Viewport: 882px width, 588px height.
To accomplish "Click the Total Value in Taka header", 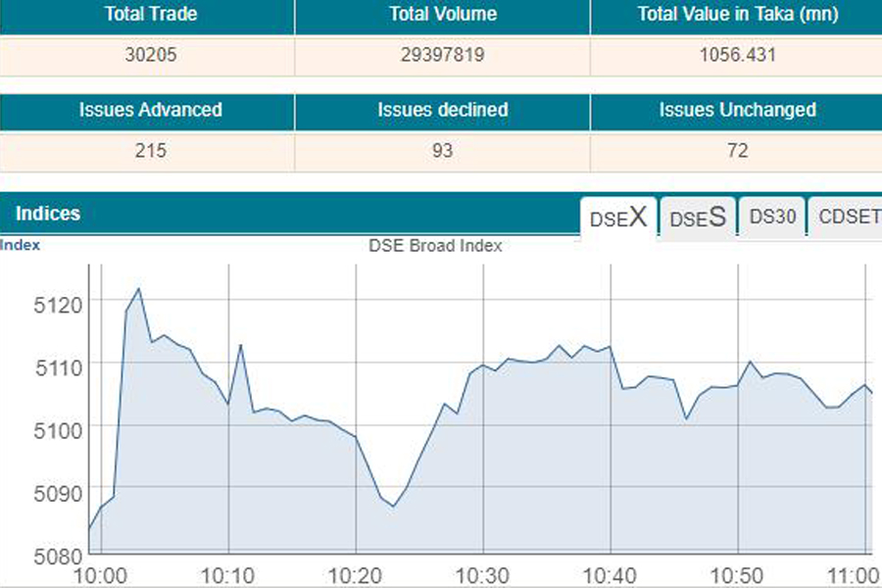I will (736, 15).
